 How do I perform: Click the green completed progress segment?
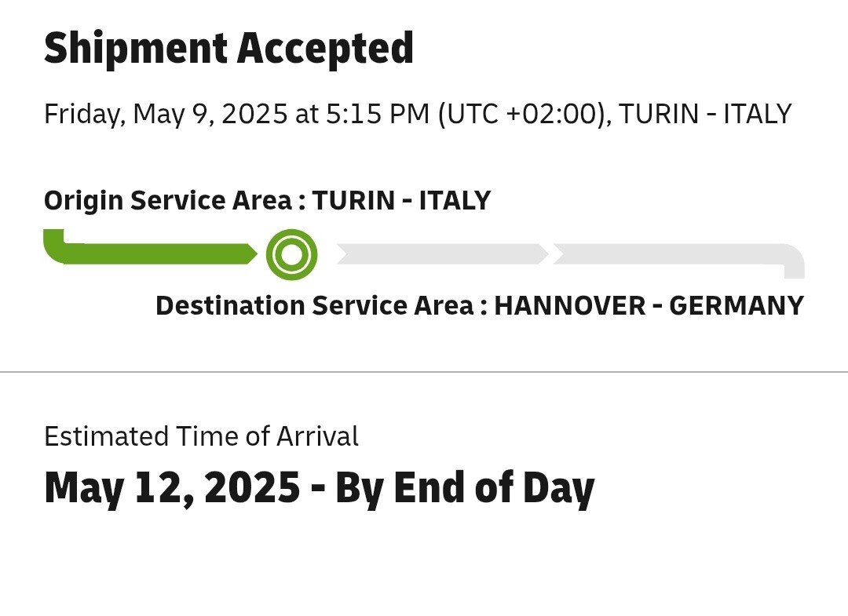click(x=157, y=253)
